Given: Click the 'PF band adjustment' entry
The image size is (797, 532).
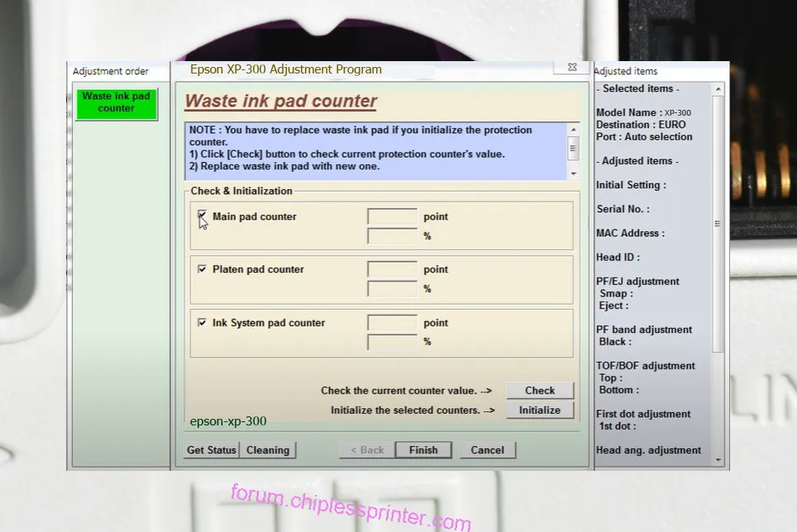Looking at the screenshot, I should pyautogui.click(x=644, y=330).
